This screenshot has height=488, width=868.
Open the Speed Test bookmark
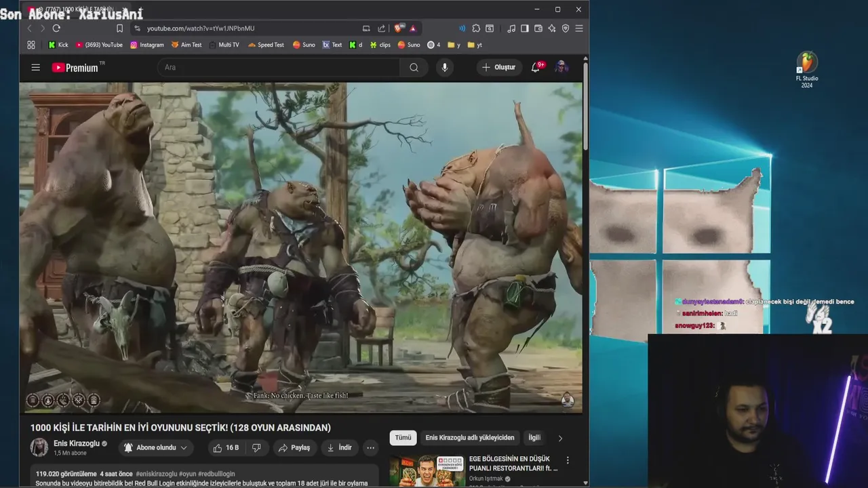point(266,45)
